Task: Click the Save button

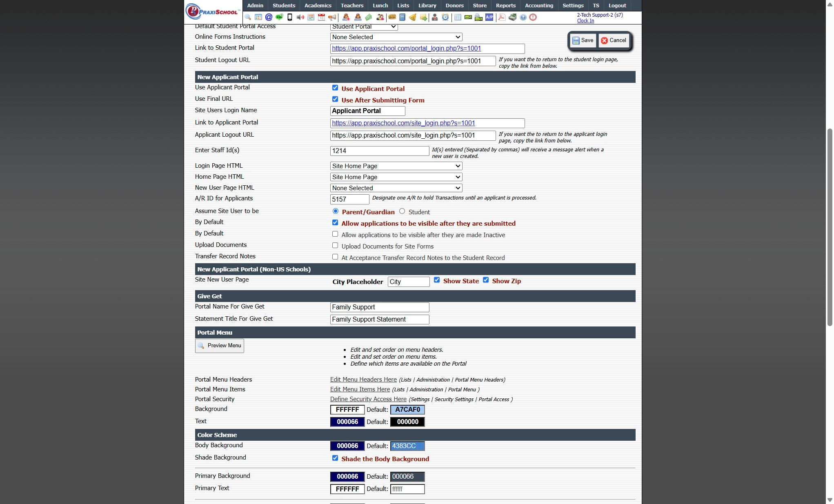Action: pos(583,40)
